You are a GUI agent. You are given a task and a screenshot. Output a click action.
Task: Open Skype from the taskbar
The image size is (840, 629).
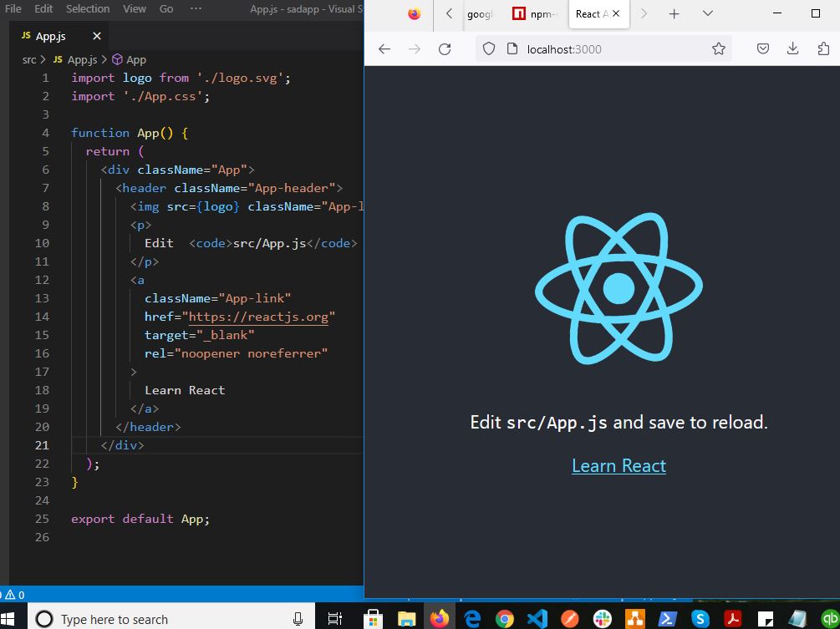click(700, 618)
